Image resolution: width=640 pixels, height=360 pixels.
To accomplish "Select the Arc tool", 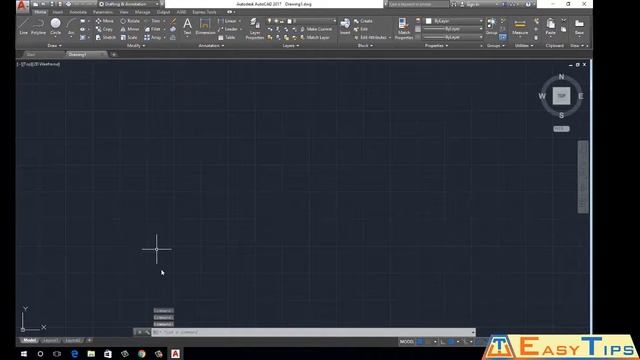I will (x=71, y=27).
